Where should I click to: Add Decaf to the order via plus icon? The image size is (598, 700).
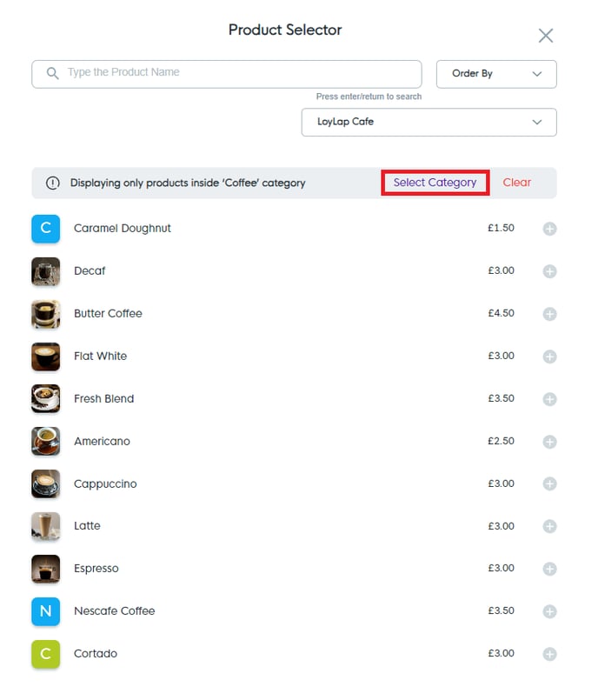(549, 270)
